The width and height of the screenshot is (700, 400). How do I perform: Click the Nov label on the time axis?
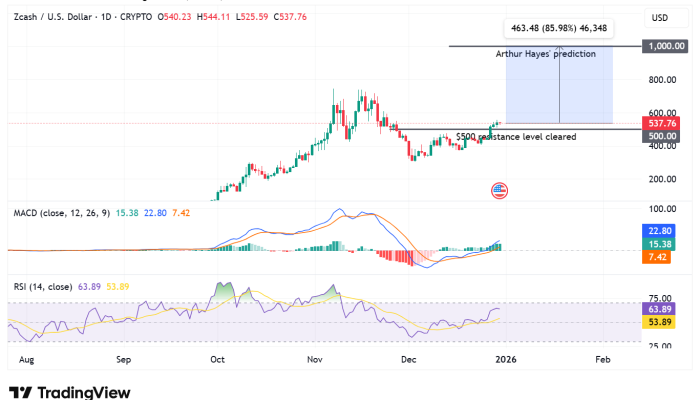pyautogui.click(x=315, y=357)
